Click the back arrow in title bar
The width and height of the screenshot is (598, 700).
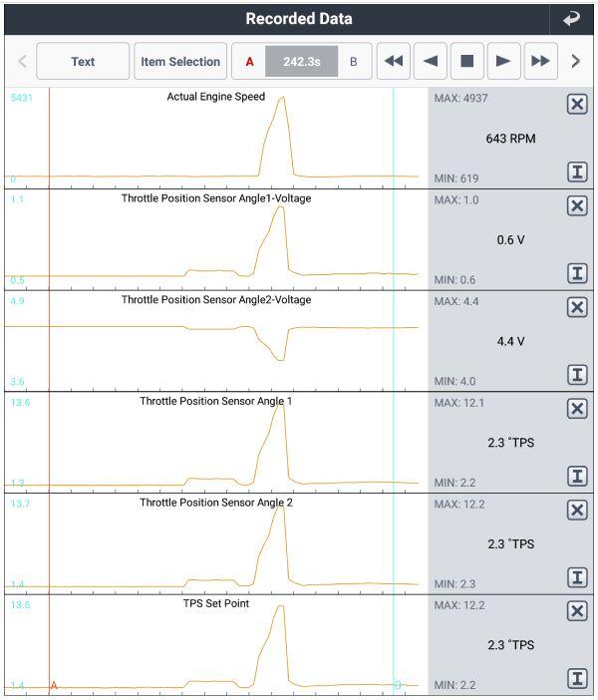tap(571, 19)
